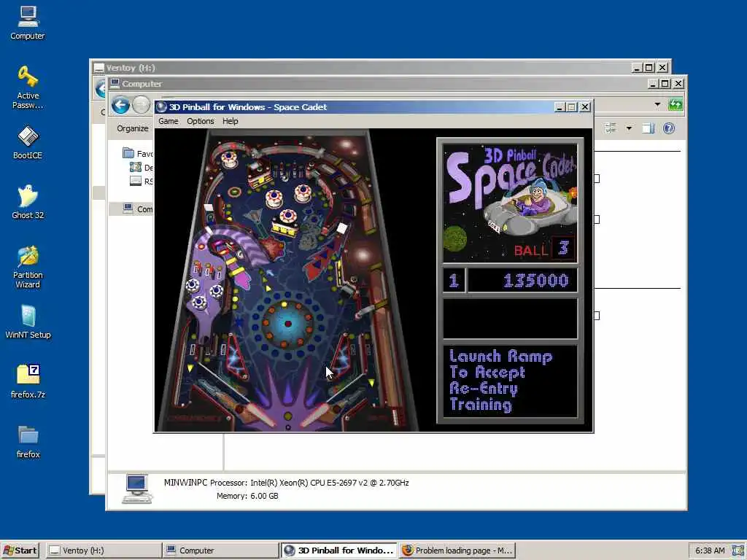Click the Ventoy (H:) window title bar icon
The width and height of the screenshot is (747, 560).
(x=98, y=68)
